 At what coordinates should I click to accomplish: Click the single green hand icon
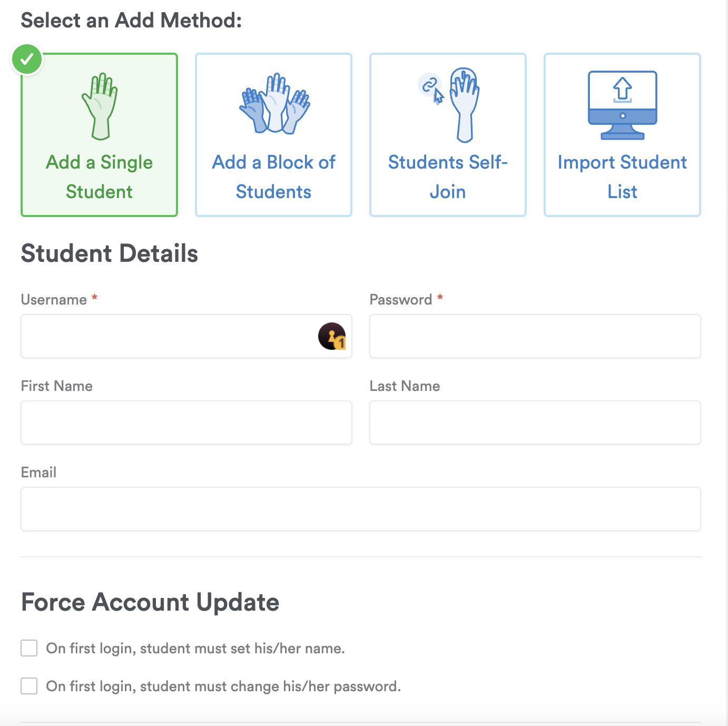[100, 106]
